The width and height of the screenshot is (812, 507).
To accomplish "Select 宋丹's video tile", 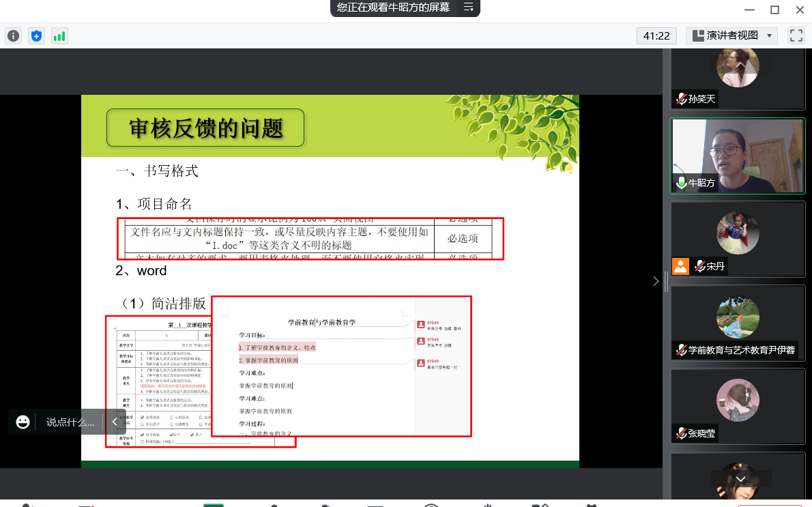I will click(x=738, y=239).
